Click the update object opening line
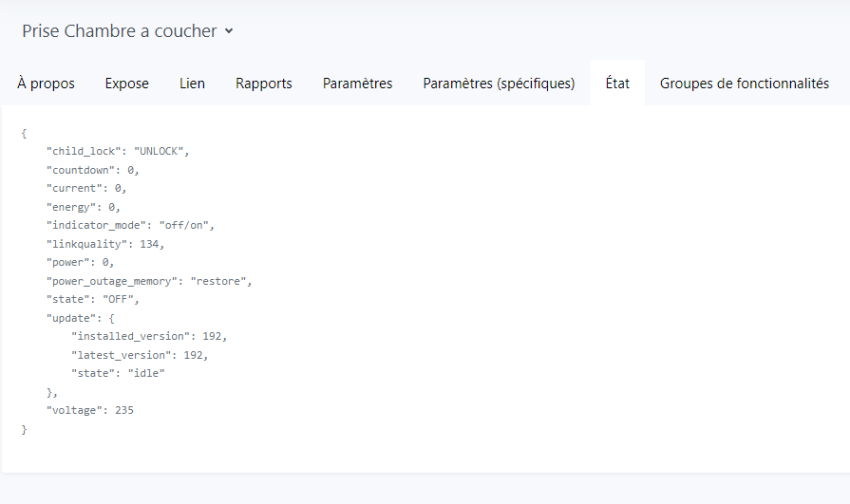Image resolution: width=850 pixels, height=504 pixels. coord(80,318)
